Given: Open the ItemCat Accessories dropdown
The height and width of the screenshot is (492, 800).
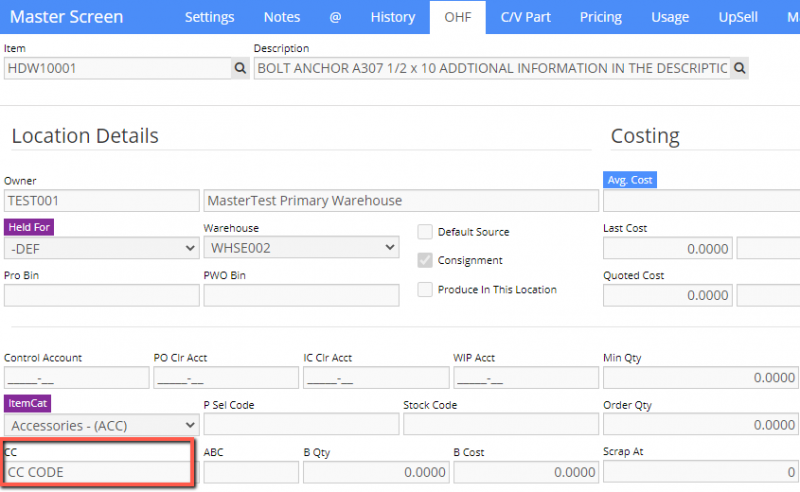Looking at the screenshot, I should pos(101,424).
